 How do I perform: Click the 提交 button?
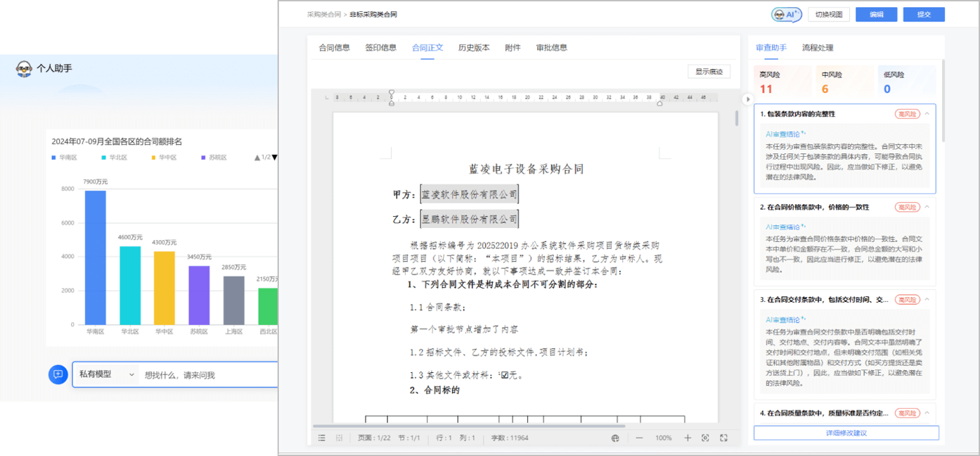tap(924, 14)
